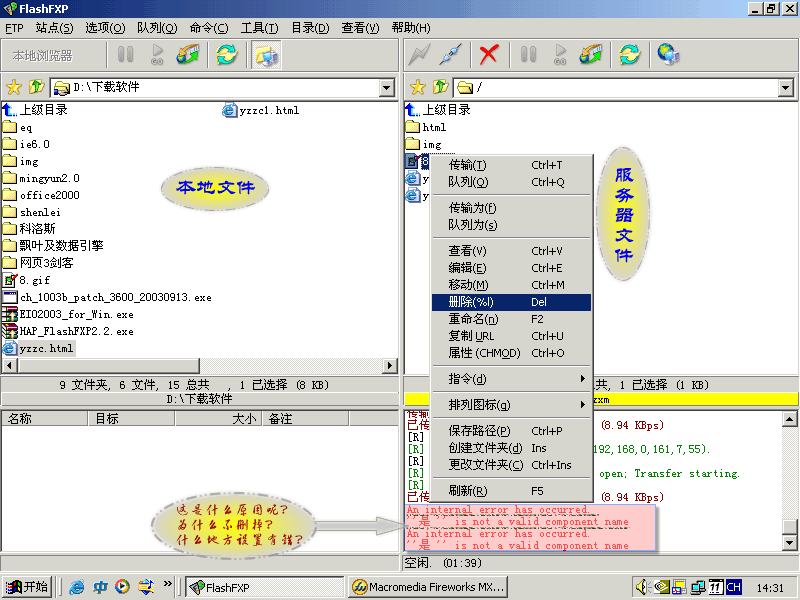
Task: Click the local pane pause transfer icon
Action: coord(126,54)
